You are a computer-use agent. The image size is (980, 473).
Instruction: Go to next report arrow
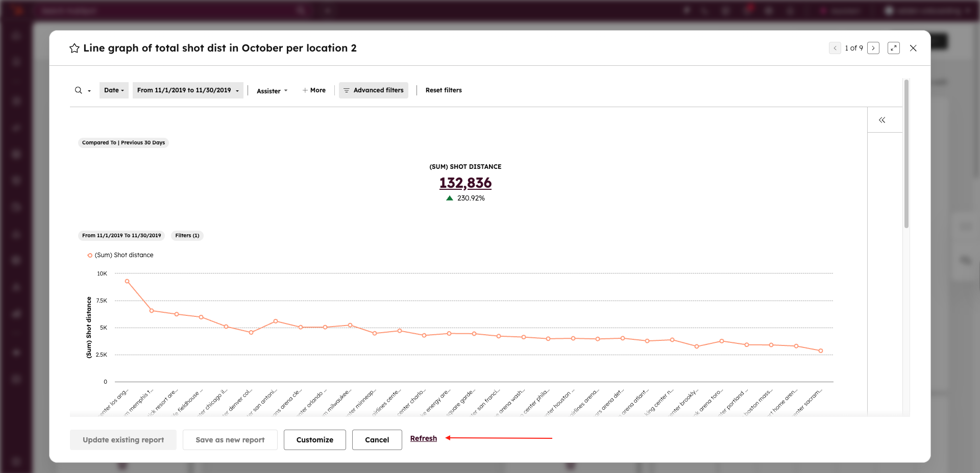(873, 48)
